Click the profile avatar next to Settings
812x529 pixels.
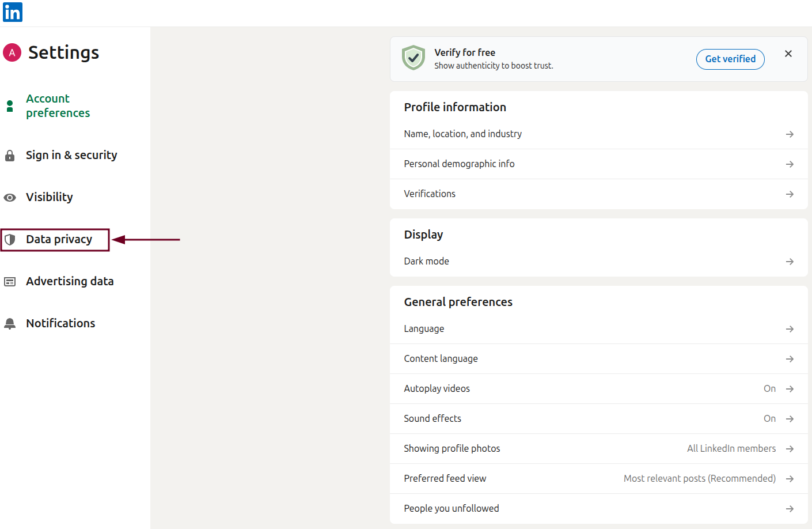pos(11,52)
